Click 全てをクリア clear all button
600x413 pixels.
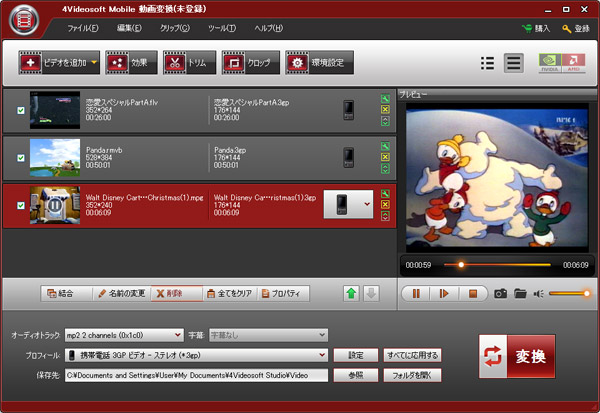230,294
